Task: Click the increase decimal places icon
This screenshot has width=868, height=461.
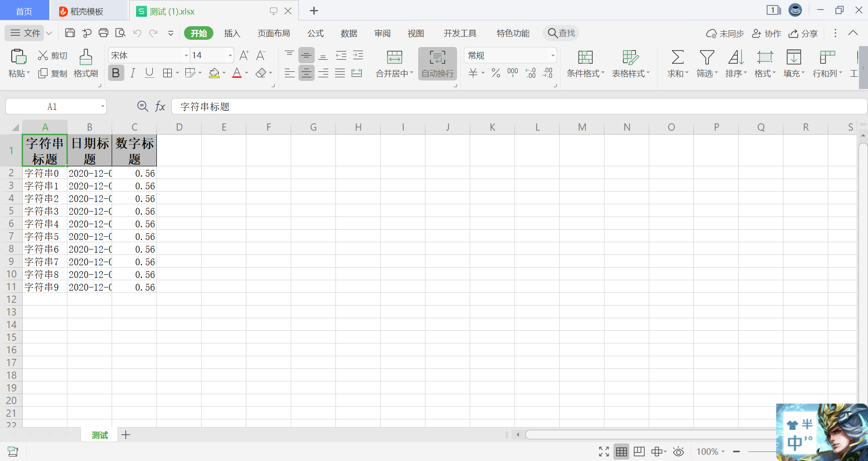Action: coord(530,73)
